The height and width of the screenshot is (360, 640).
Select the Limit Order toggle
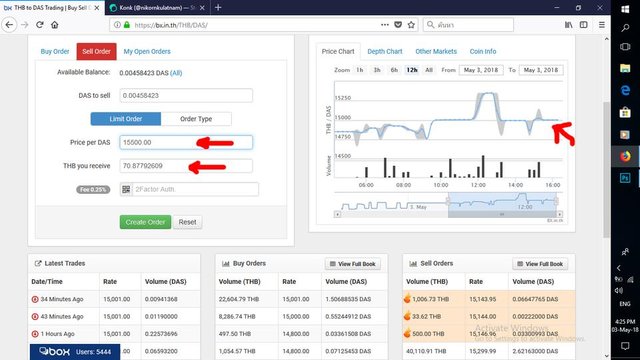(x=126, y=119)
